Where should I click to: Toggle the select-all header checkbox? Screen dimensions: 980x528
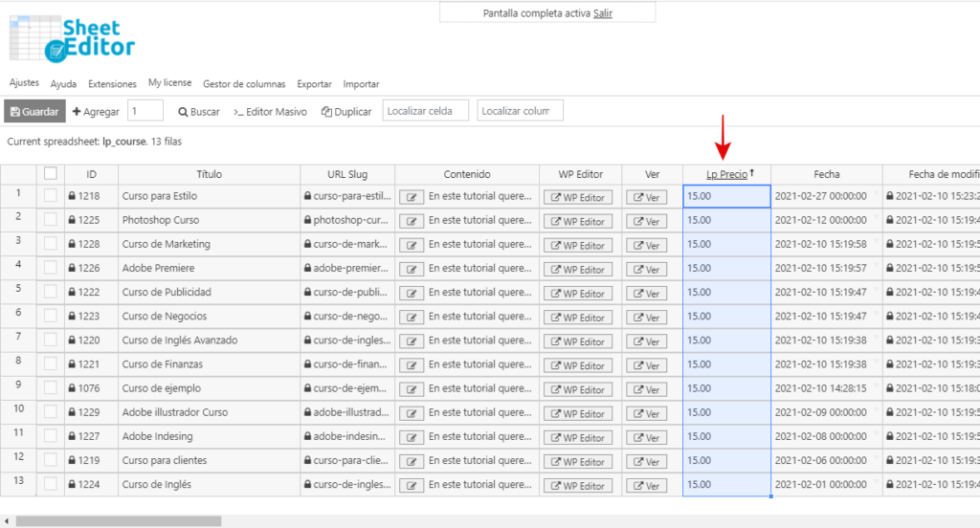(x=51, y=173)
